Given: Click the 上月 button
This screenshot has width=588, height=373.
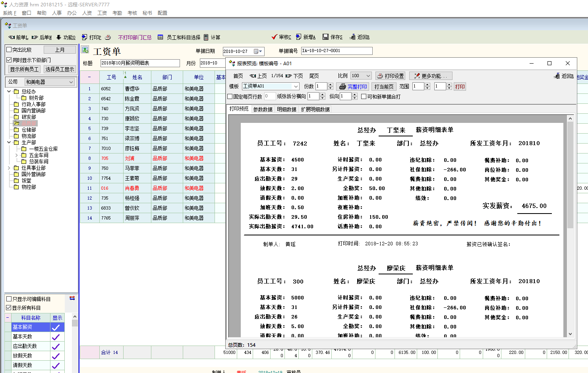Looking at the screenshot, I should tap(60, 50).
